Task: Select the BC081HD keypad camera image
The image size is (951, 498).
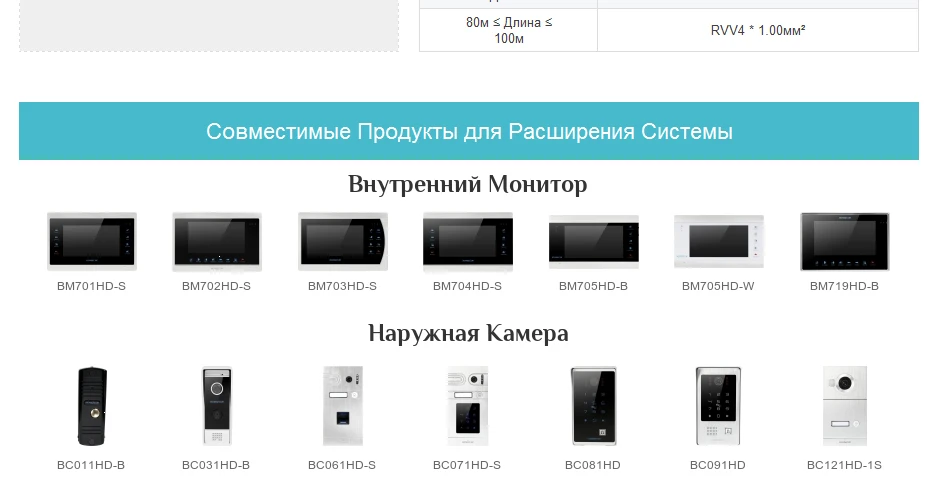Action: (x=593, y=406)
